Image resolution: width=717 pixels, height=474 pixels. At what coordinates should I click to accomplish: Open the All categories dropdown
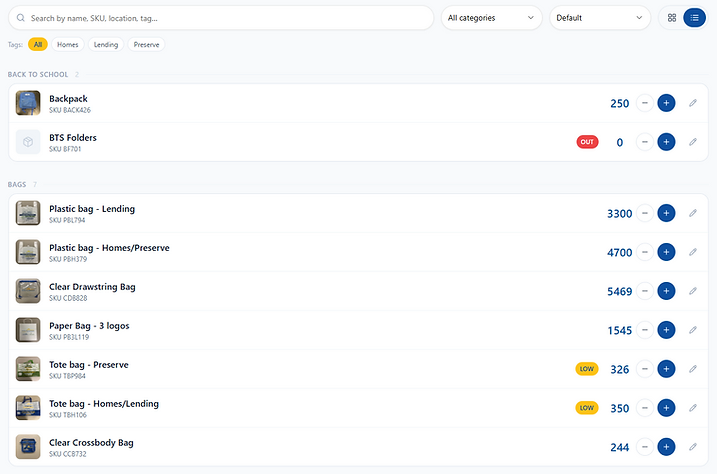click(x=492, y=18)
